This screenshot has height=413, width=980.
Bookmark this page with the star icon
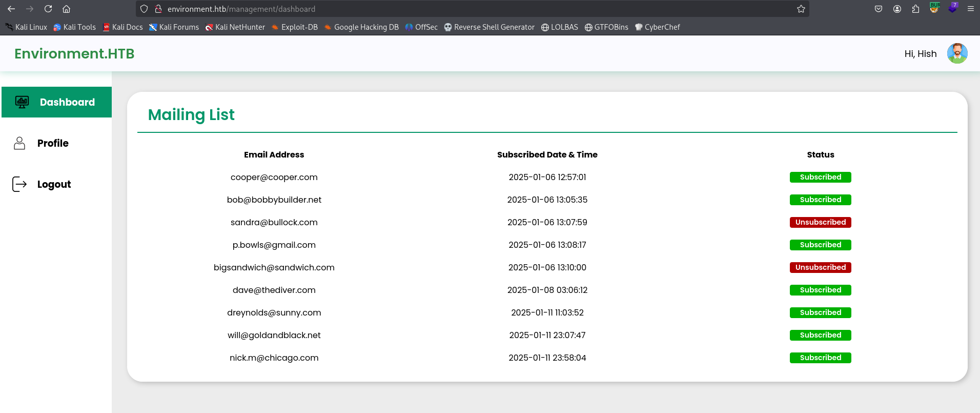coord(801,9)
